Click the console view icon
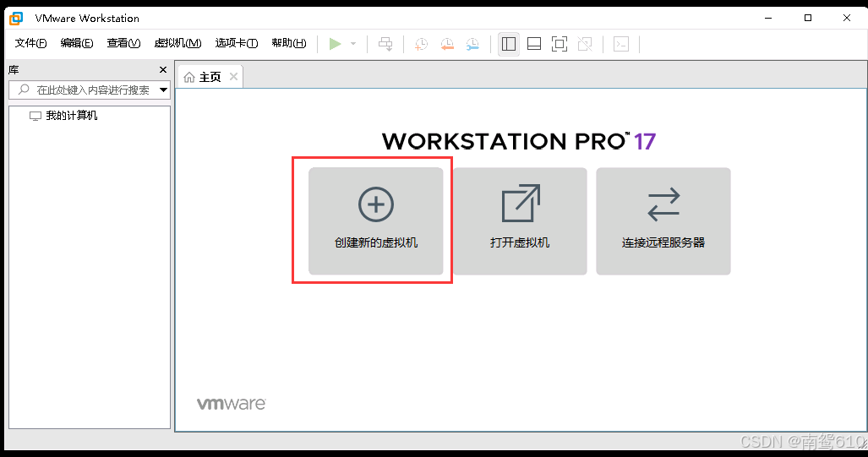Screen dimensions: 868x457 pyautogui.click(x=621, y=44)
